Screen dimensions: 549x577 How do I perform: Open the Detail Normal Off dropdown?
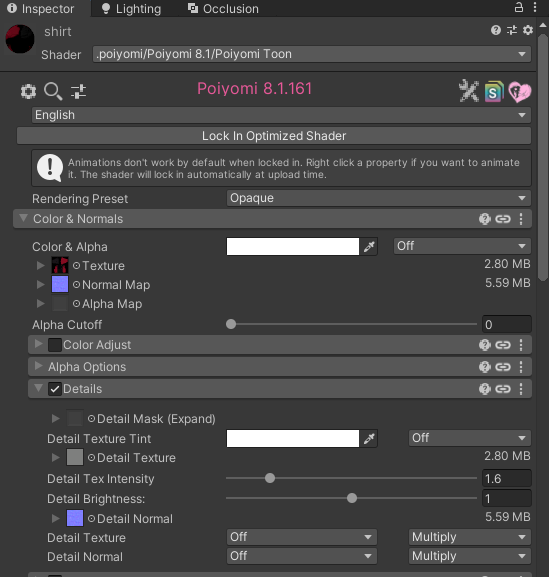(x=302, y=556)
